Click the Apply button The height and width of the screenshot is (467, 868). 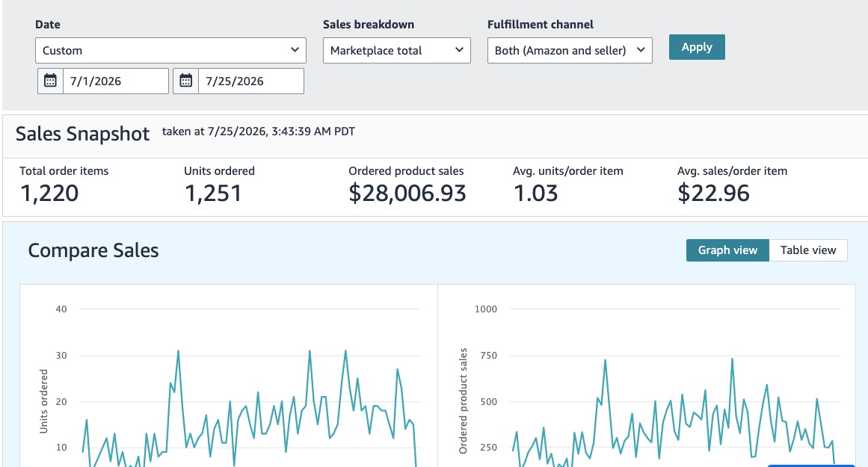click(697, 47)
